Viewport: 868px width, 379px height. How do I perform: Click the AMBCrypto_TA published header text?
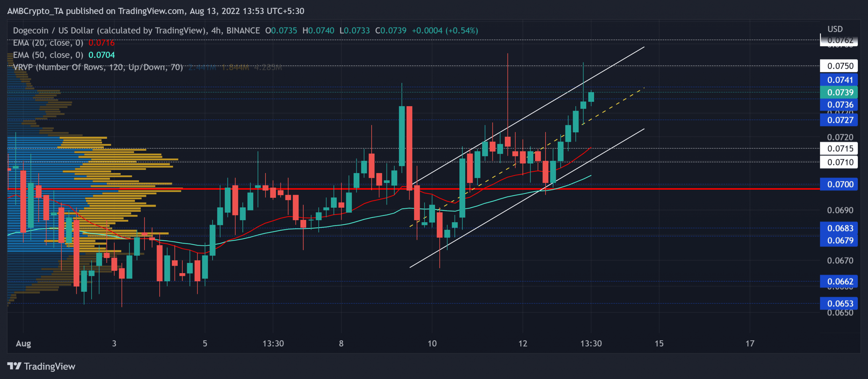156,11
